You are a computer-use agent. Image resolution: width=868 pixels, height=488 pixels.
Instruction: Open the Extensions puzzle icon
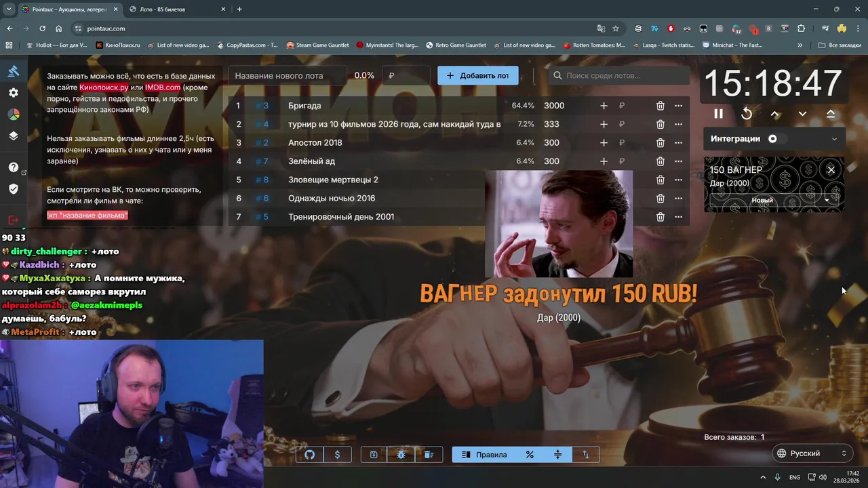[802, 28]
